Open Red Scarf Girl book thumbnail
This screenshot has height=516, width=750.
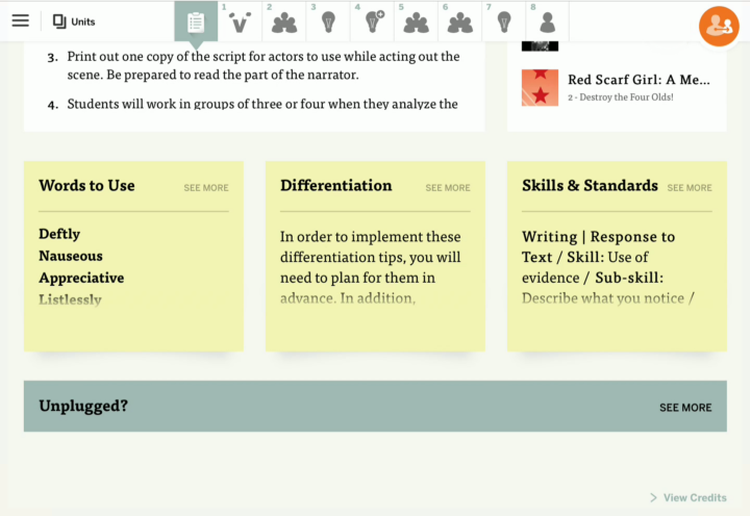tap(540, 88)
